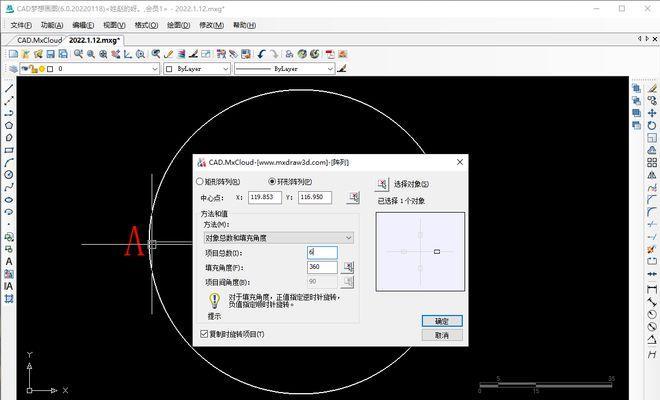Viewport: 660px width, 400px height.
Task: Select the Diameter dimension tool
Action: click(652, 326)
